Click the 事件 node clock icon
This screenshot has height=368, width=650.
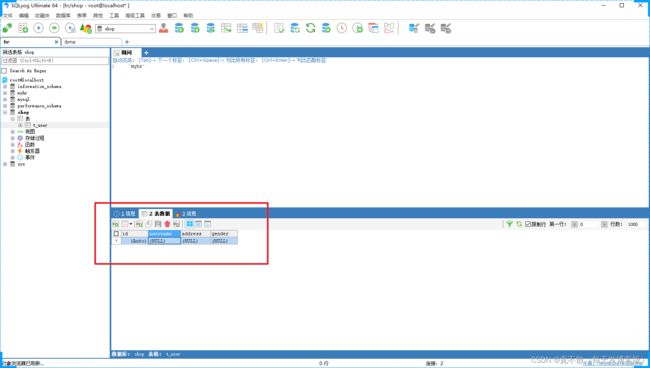[20, 157]
